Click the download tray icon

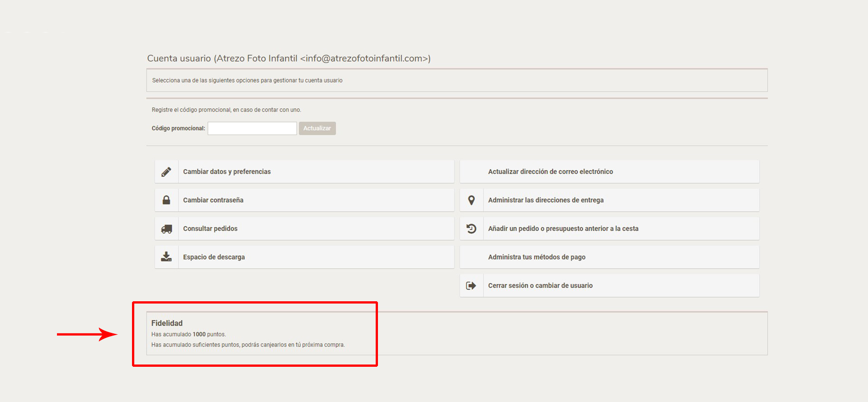[x=166, y=257]
